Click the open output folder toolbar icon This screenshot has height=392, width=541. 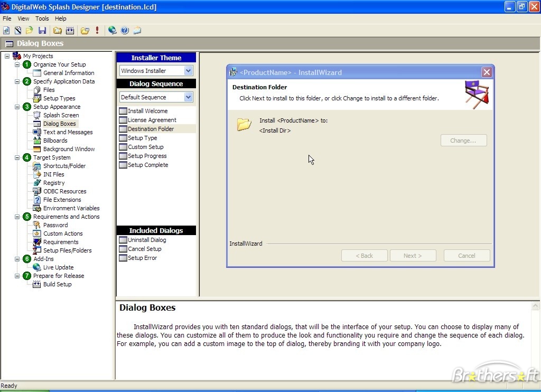(x=85, y=30)
